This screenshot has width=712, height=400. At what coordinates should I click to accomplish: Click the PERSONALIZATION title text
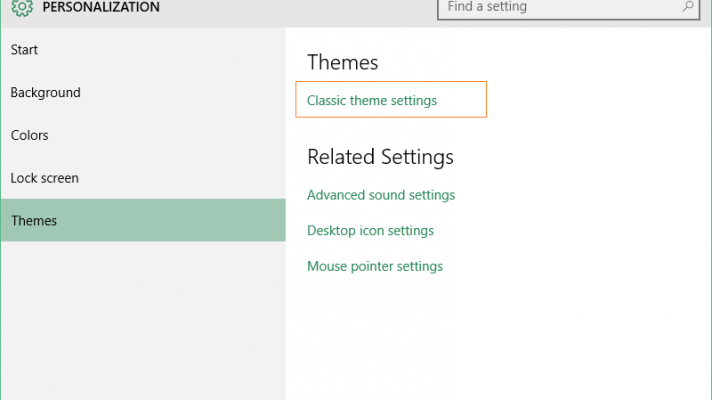coord(101,7)
